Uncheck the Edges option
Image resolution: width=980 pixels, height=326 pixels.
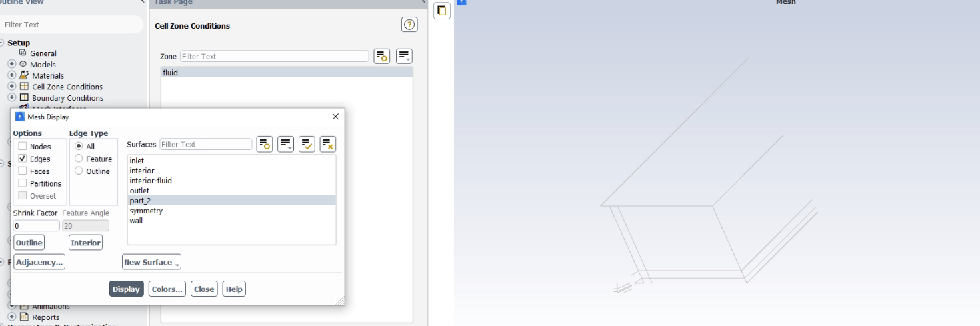pos(23,159)
